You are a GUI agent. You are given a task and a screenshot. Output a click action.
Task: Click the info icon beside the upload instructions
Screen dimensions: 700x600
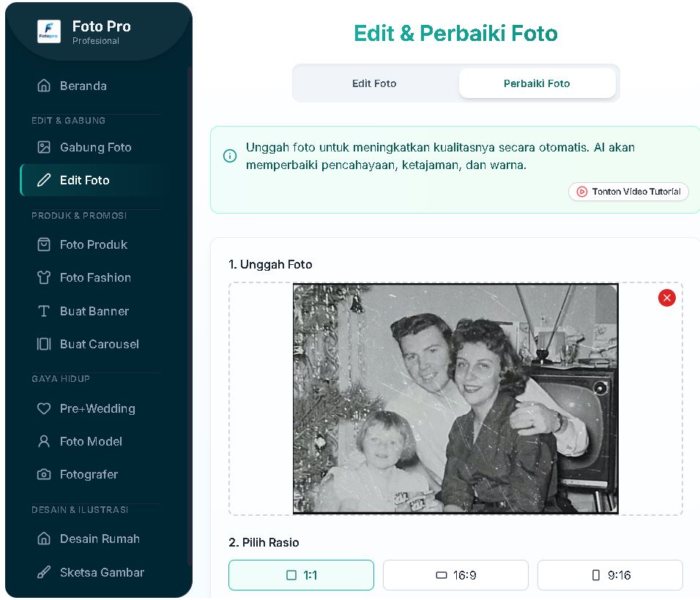pos(231,156)
